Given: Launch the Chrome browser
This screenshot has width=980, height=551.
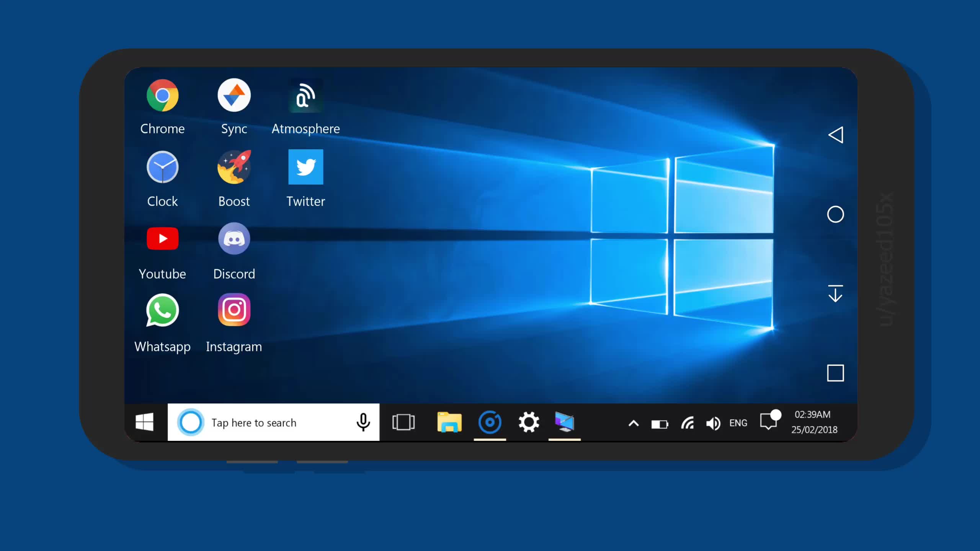Looking at the screenshot, I should click(162, 95).
